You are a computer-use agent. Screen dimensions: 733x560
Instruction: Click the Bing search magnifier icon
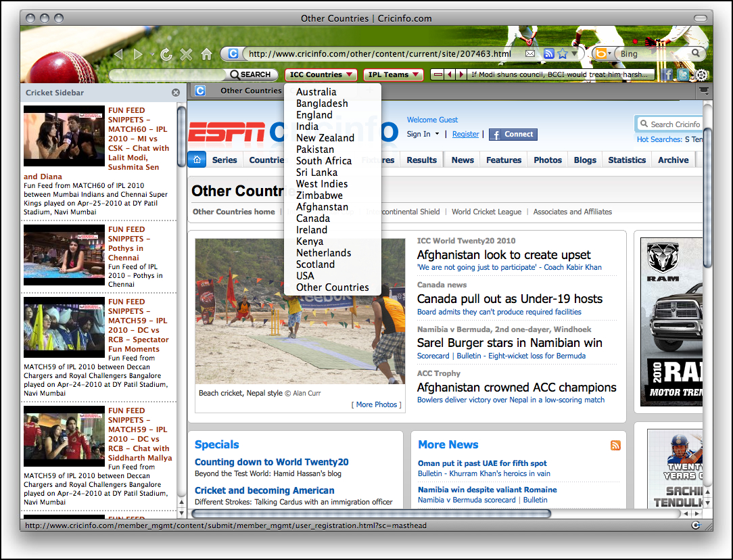[696, 53]
